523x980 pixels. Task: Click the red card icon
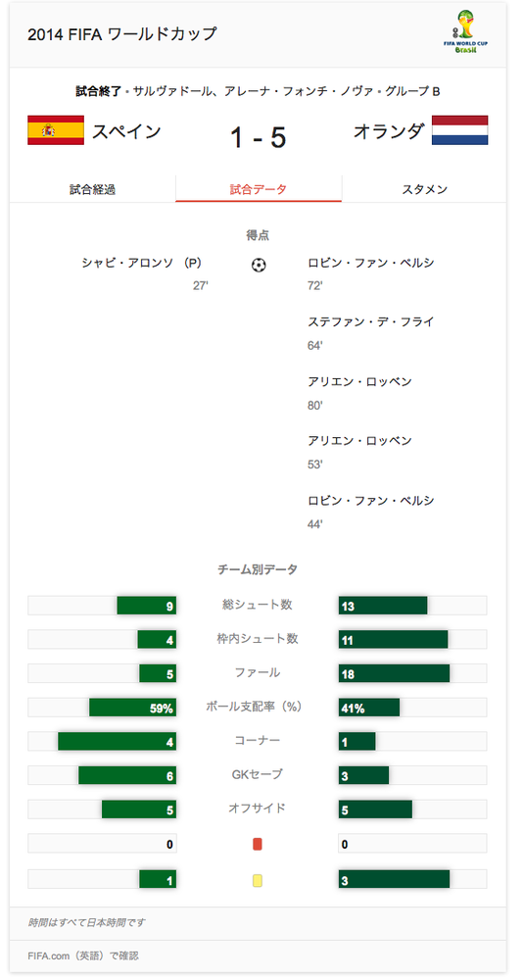click(258, 845)
